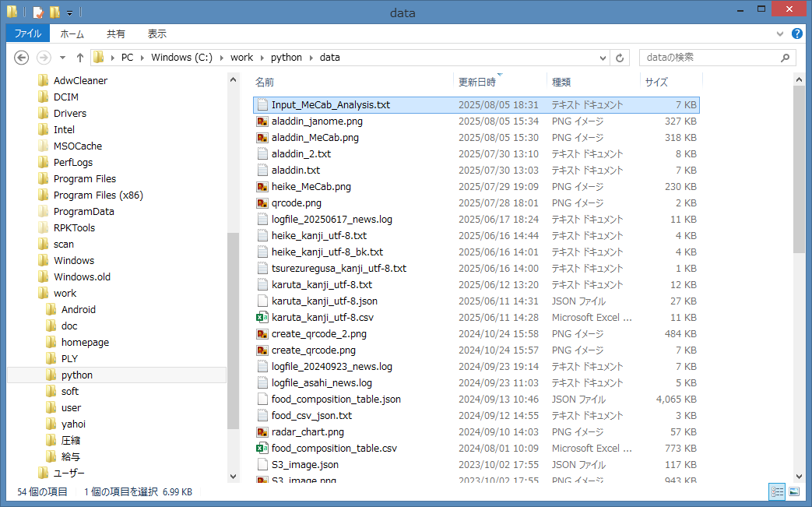Screen dimensions: 812x507
Task: Open the recent locations dropdown arrow
Action: pos(62,58)
